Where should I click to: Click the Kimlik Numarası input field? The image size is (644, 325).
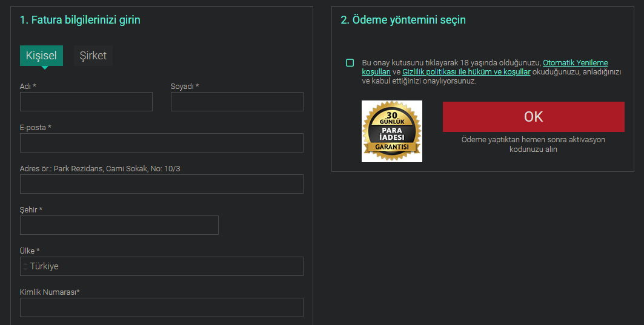coord(161,307)
